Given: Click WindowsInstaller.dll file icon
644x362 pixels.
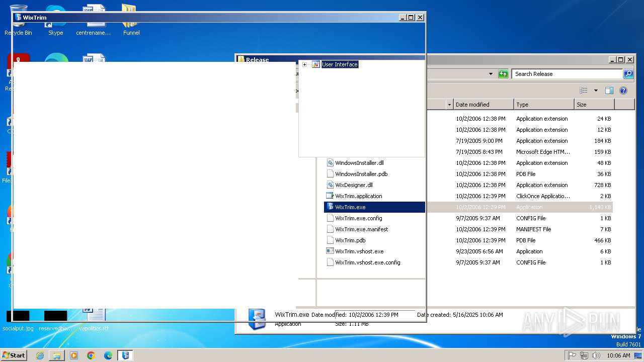Looking at the screenshot, I should point(330,163).
